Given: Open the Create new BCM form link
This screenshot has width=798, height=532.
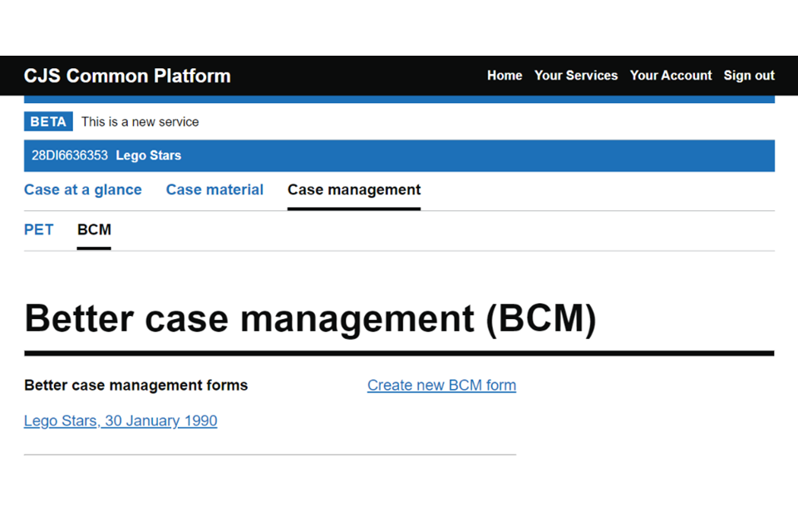Looking at the screenshot, I should pos(441,385).
